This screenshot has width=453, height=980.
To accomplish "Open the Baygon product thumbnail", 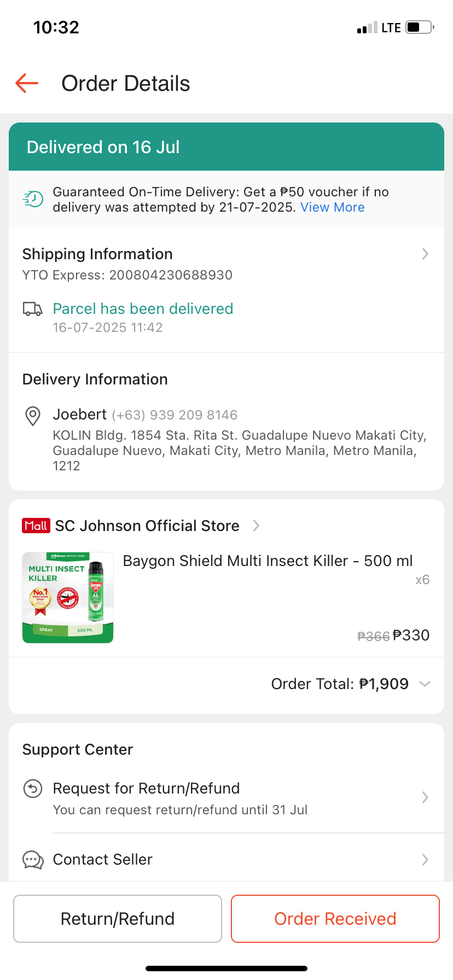I will [68, 597].
